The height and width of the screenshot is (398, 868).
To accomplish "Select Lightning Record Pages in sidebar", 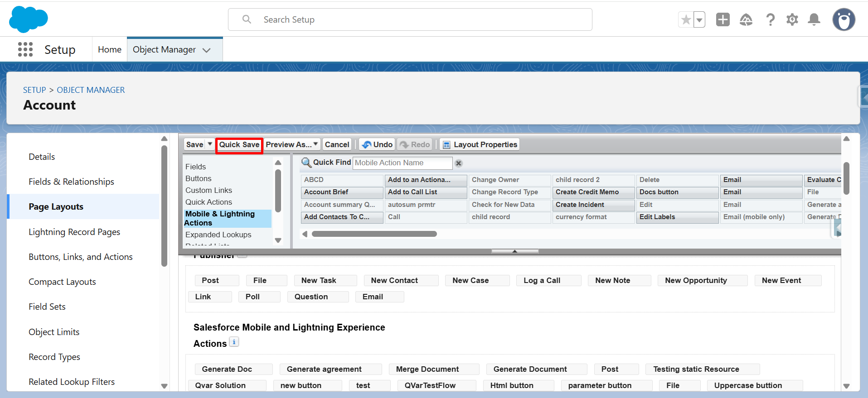I will click(x=74, y=232).
